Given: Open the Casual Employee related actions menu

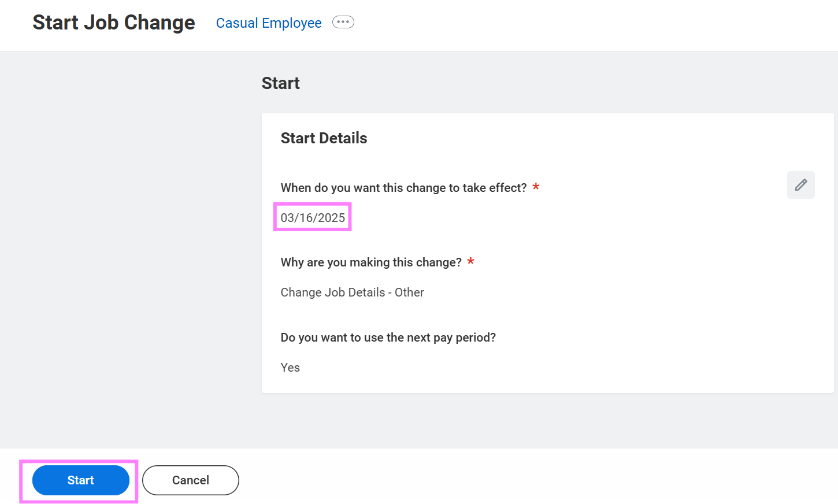Looking at the screenshot, I should click(x=343, y=21).
